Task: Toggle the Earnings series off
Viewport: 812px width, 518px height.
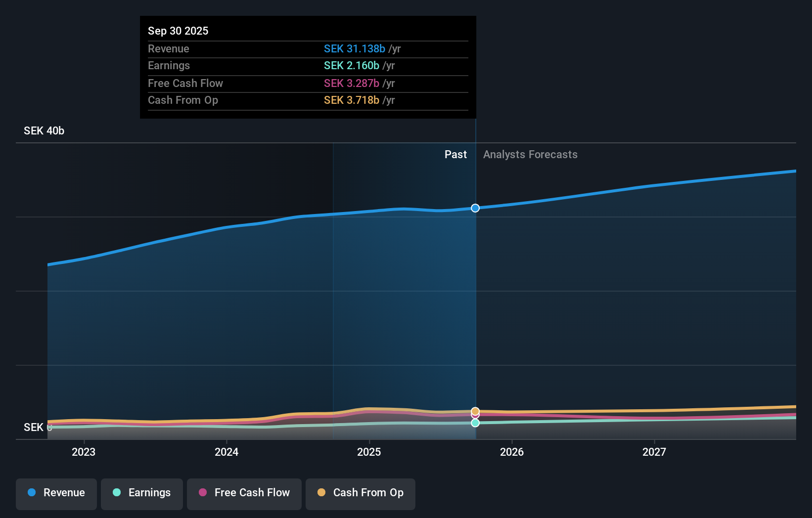Action: pyautogui.click(x=141, y=494)
